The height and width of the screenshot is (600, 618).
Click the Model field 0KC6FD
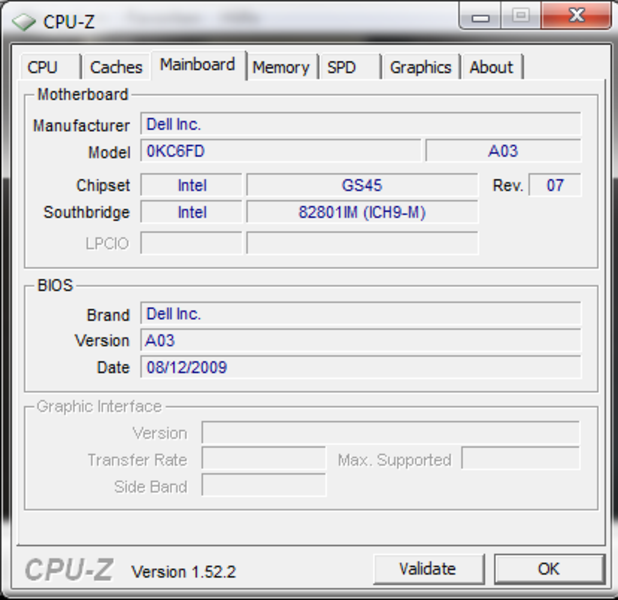click(x=280, y=151)
